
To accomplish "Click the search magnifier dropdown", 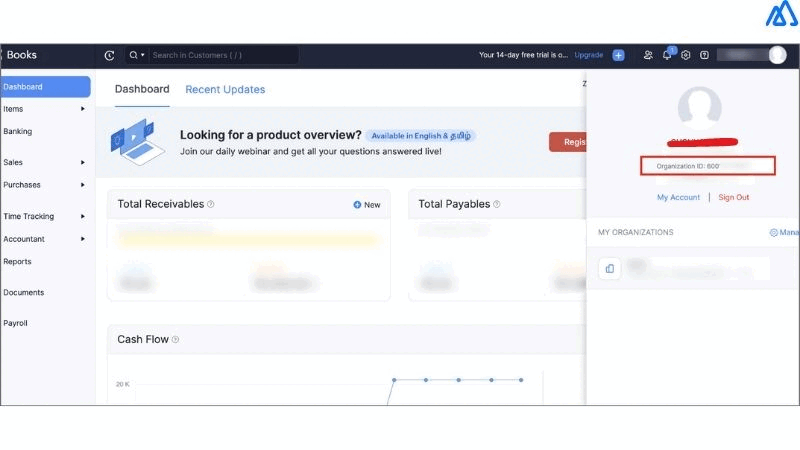I will tap(137, 55).
